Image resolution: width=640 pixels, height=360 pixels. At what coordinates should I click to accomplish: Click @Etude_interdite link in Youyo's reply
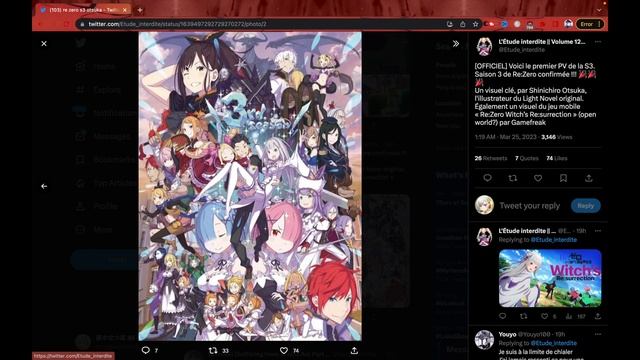tap(554, 343)
